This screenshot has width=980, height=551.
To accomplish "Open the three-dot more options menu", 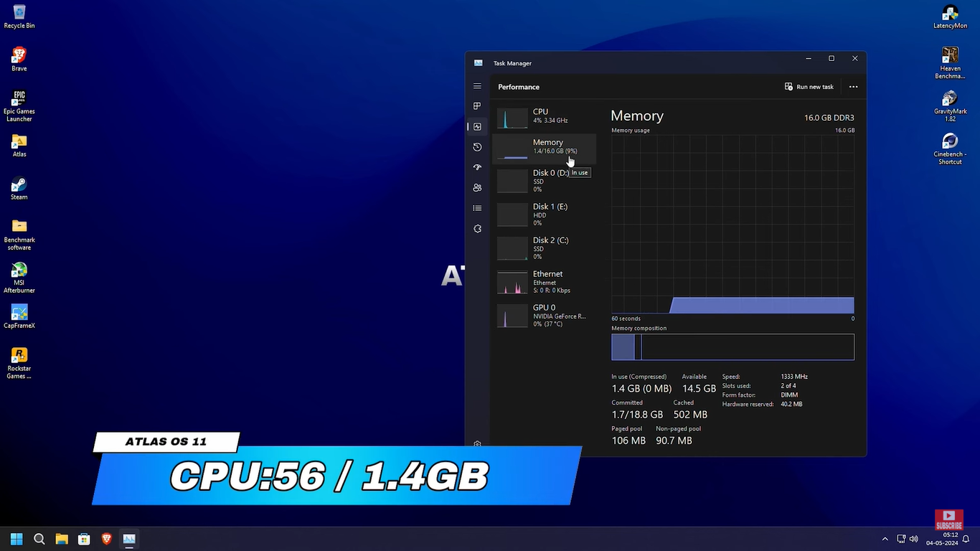I will coord(853,87).
